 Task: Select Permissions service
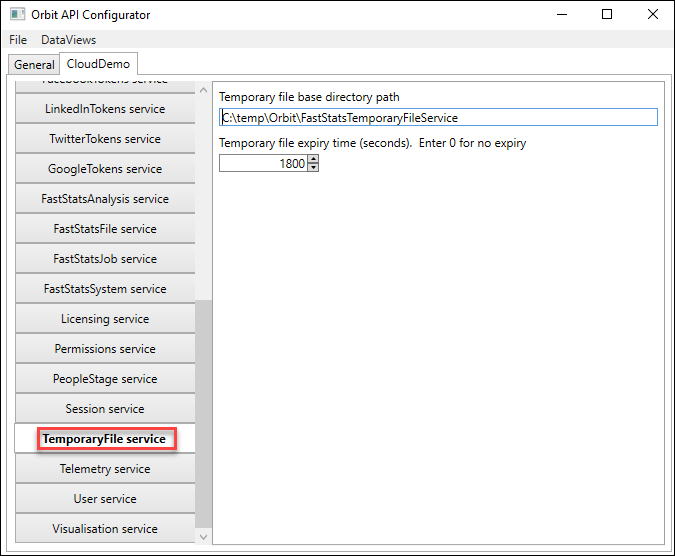pyautogui.click(x=105, y=349)
